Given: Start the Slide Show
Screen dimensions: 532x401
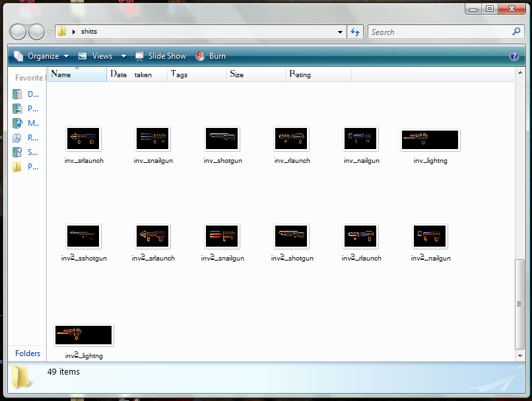Looking at the screenshot, I should [161, 56].
